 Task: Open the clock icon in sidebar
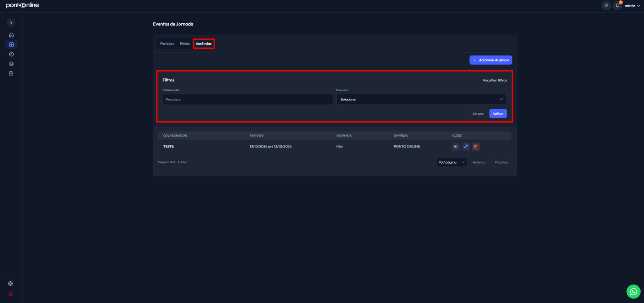point(11,54)
